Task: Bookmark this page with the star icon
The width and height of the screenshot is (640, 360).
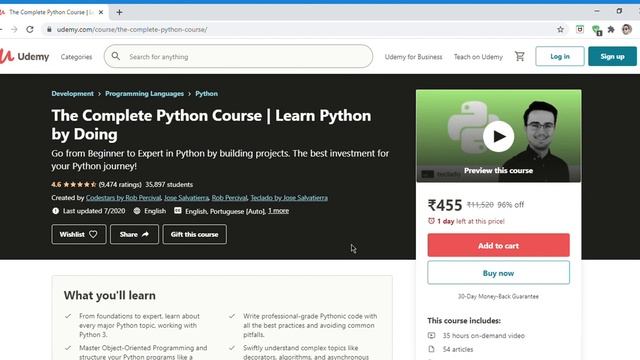Action: point(560,29)
